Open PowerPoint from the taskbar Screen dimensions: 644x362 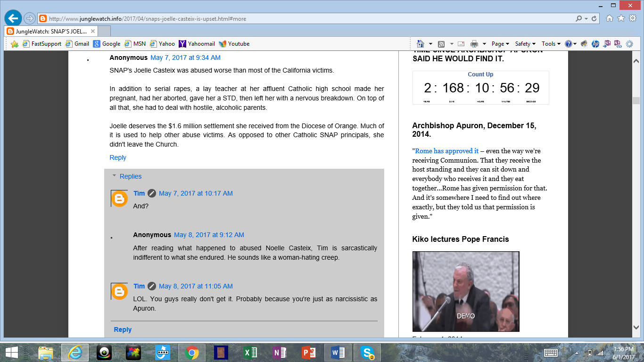[308, 353]
